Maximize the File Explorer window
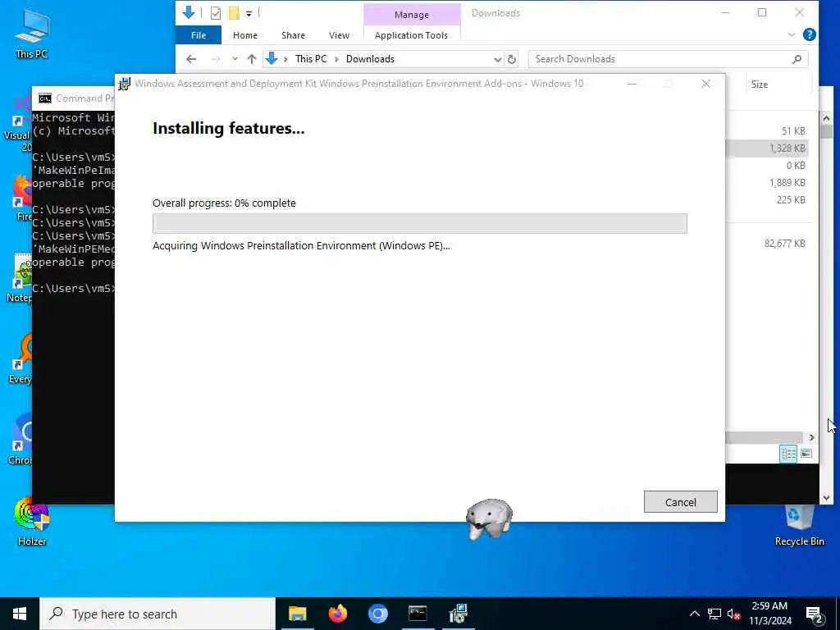This screenshot has height=630, width=840. (762, 13)
